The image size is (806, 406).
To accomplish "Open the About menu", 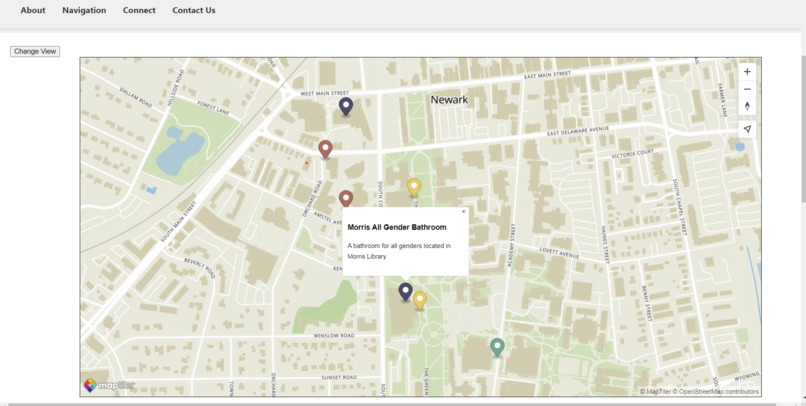I will (33, 10).
